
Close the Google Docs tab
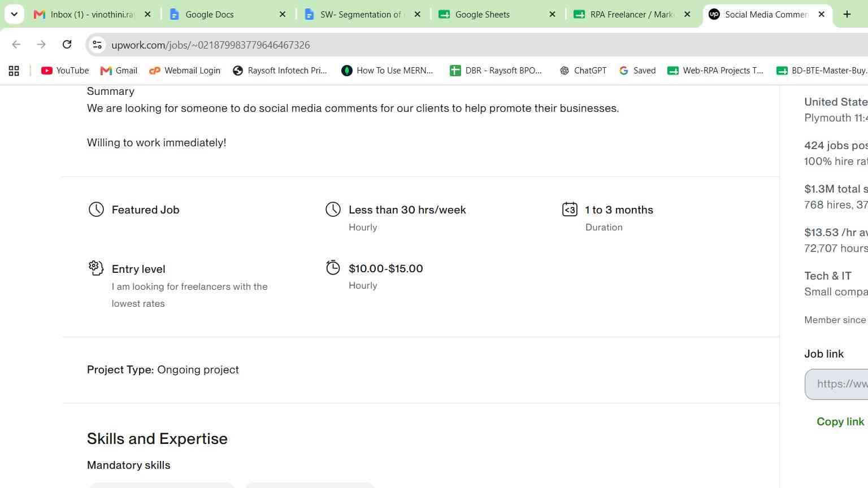[x=283, y=14]
